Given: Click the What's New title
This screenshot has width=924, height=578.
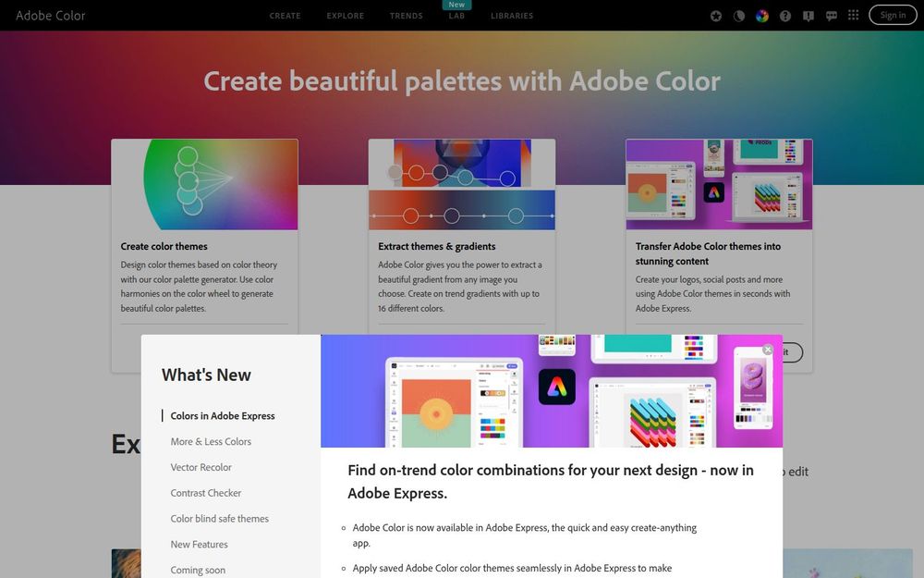Looking at the screenshot, I should click(206, 375).
